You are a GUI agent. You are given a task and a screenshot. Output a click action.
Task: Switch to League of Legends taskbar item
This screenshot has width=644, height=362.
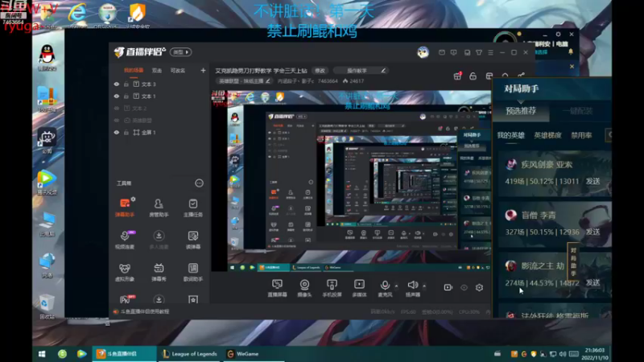(x=189, y=354)
